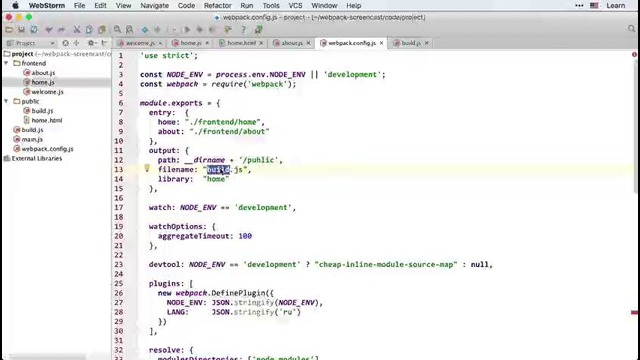The image size is (640, 360).
Task: Click the Search Everywhere magnifier icon
Action: [x=632, y=29]
